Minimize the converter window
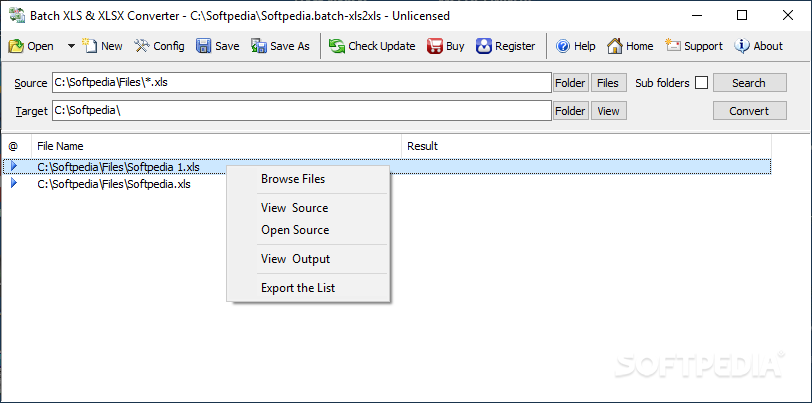The image size is (812, 403). 697,16
